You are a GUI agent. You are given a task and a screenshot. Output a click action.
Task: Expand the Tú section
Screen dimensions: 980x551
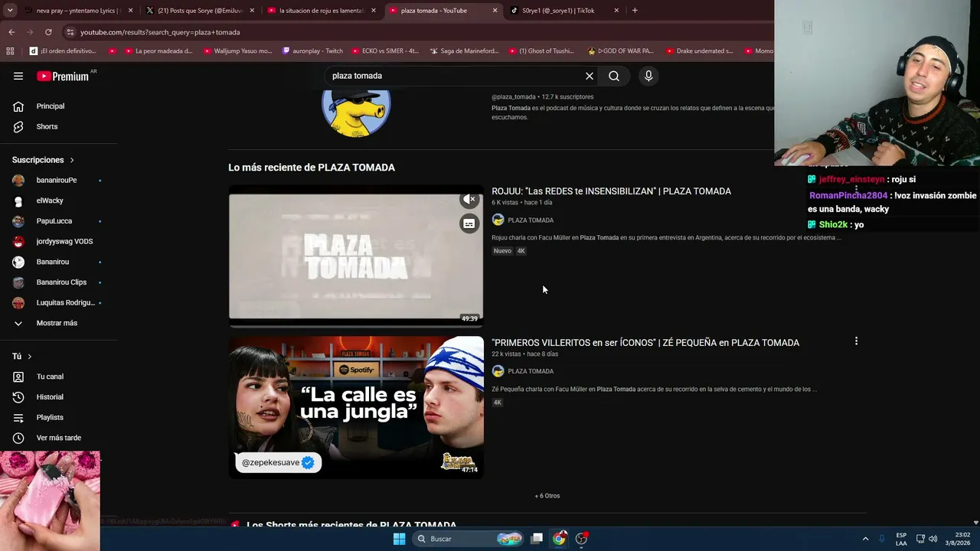22,357
